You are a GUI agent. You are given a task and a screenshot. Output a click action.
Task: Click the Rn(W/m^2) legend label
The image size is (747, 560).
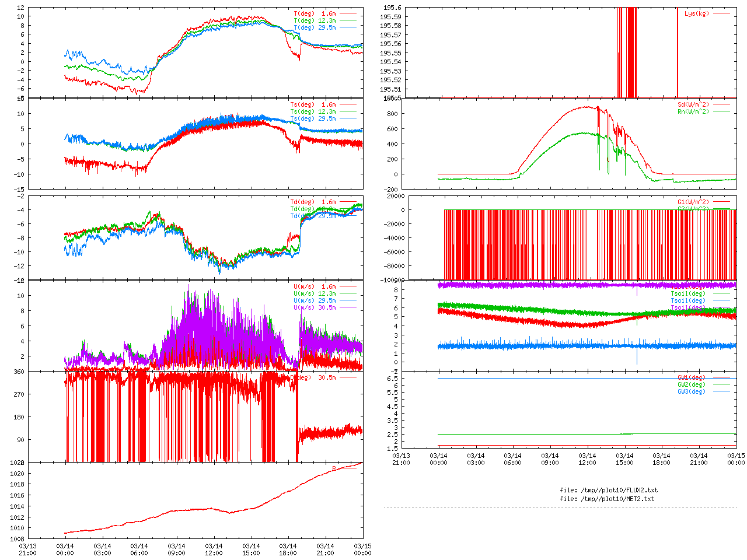693,111
